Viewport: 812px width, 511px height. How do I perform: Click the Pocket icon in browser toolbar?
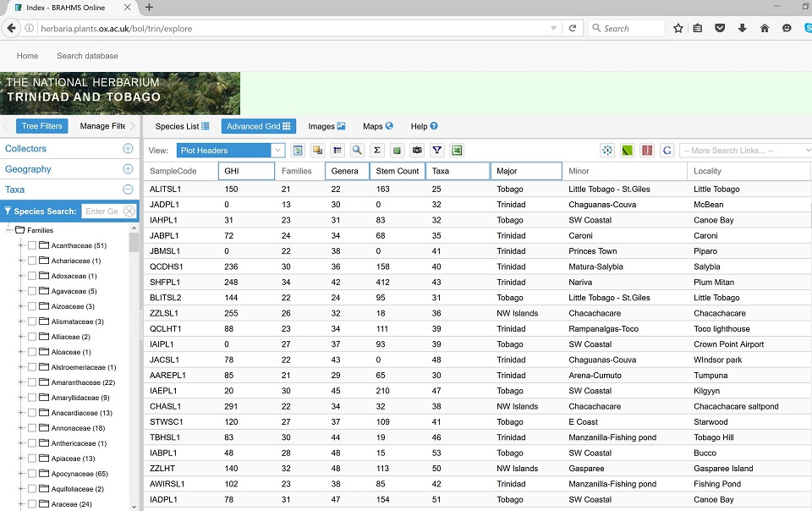point(720,29)
